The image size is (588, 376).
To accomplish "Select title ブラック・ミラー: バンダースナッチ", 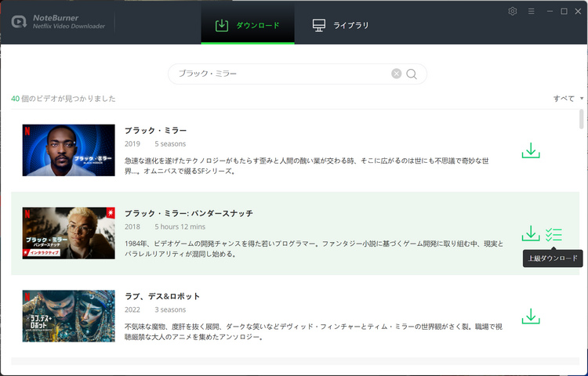I will click(x=189, y=214).
